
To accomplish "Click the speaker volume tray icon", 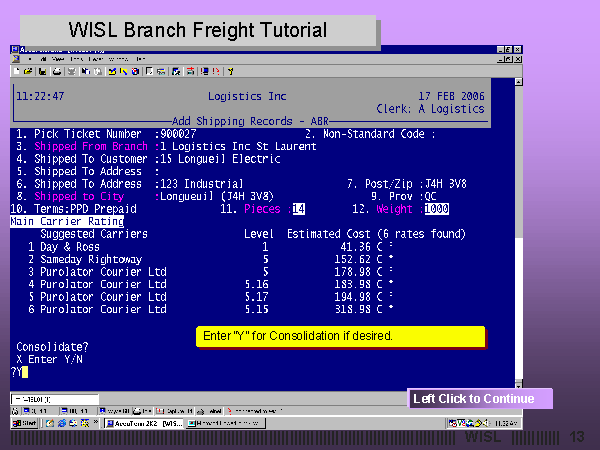I will pos(486,423).
